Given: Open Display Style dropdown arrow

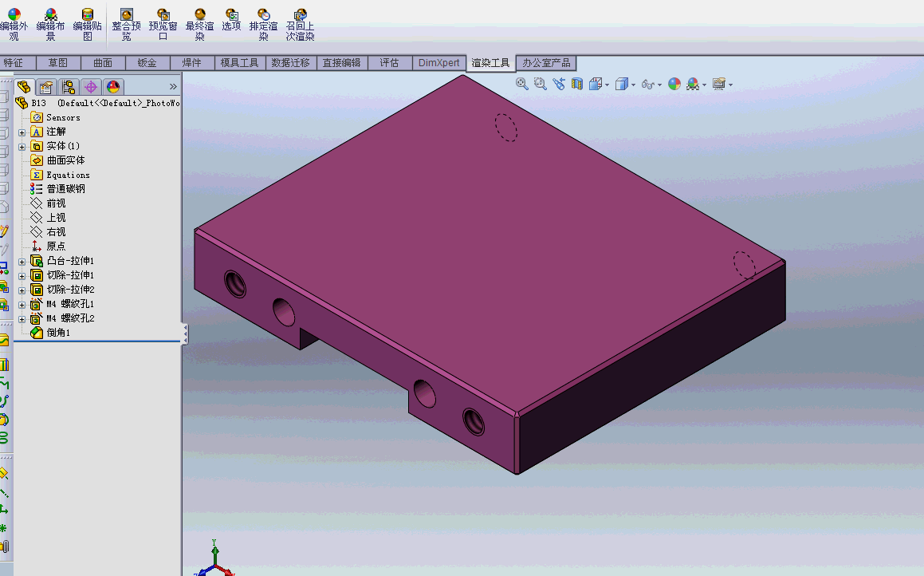Looking at the screenshot, I should tap(634, 85).
